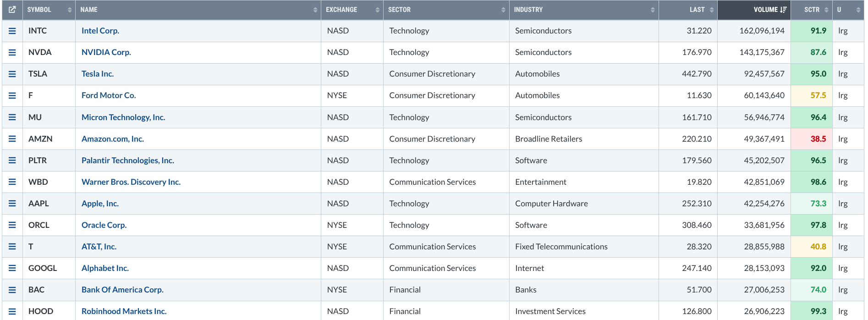Open the NVIDIA Corp. link
Image resolution: width=868 pixels, height=320 pixels.
(x=106, y=52)
